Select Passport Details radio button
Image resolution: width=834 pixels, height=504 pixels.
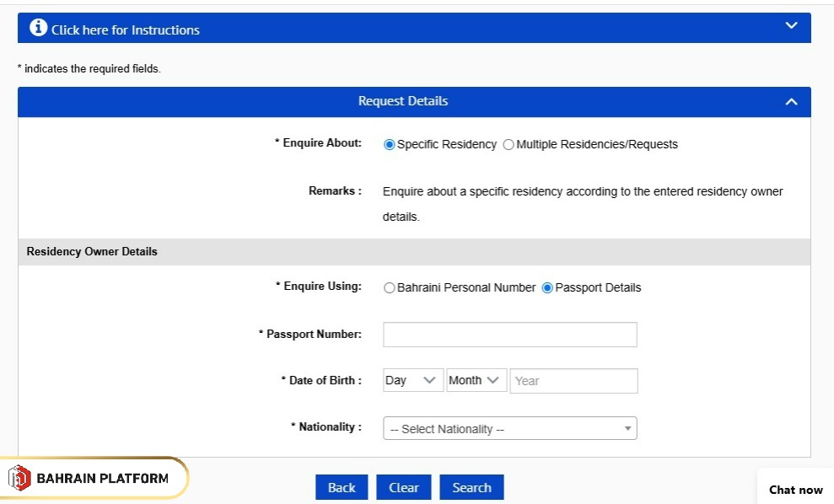pos(547,288)
